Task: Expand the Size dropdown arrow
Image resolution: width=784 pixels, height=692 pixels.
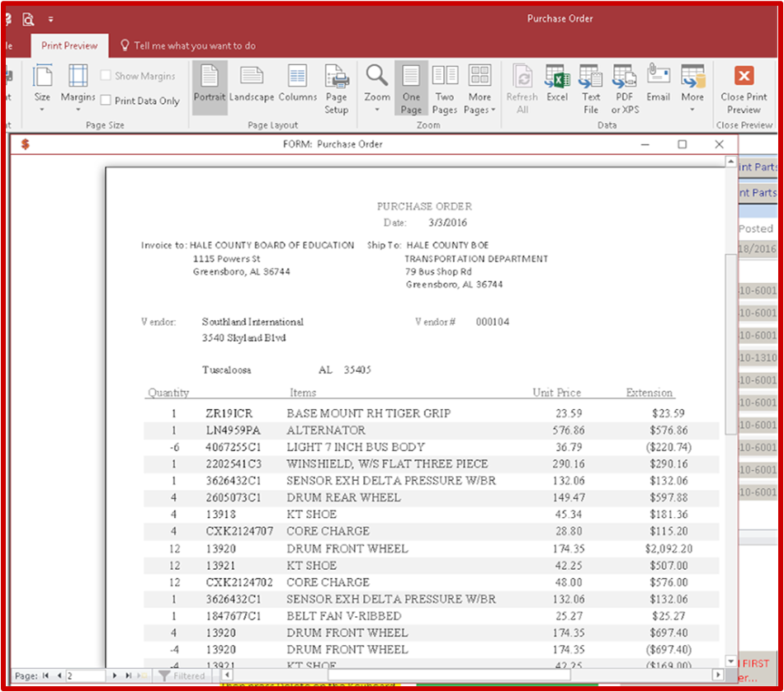Action: [x=42, y=110]
